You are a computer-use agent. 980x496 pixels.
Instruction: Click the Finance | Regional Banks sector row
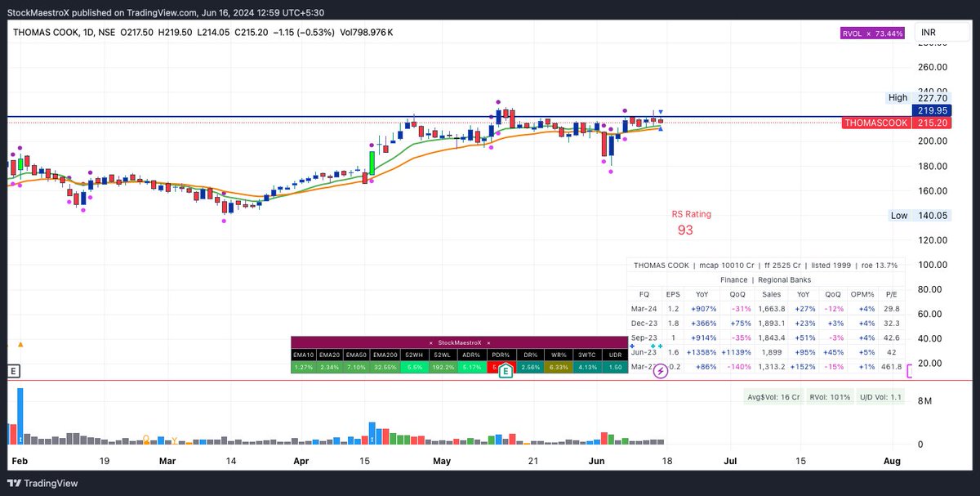(768, 279)
